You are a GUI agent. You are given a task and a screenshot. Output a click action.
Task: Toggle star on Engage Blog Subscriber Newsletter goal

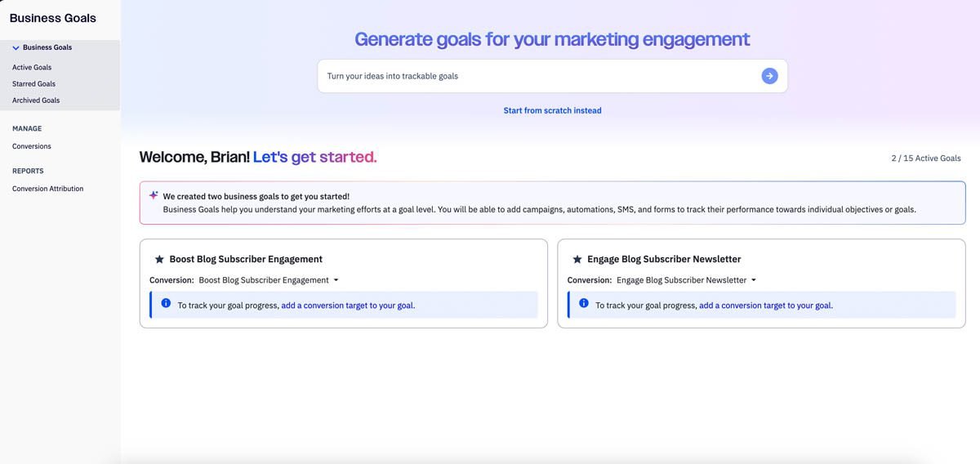577,260
